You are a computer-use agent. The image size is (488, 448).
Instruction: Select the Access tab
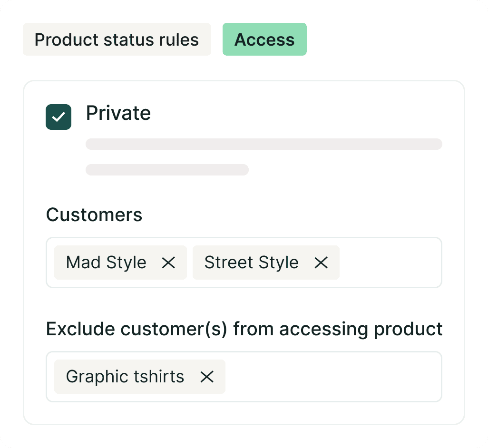pos(264,39)
